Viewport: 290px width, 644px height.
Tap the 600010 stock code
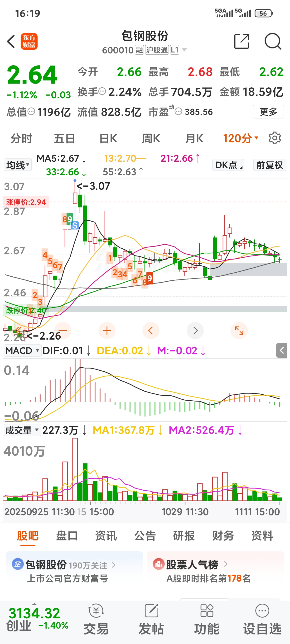click(118, 50)
